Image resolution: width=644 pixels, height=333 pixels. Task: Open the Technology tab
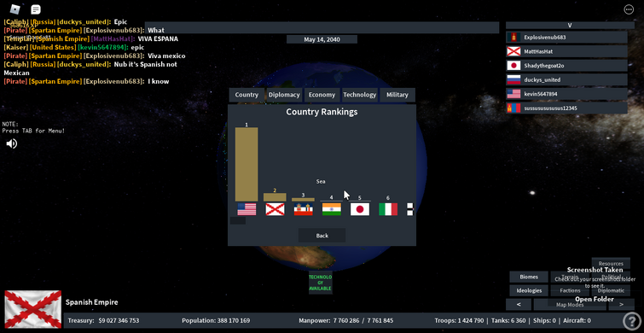coord(360,95)
